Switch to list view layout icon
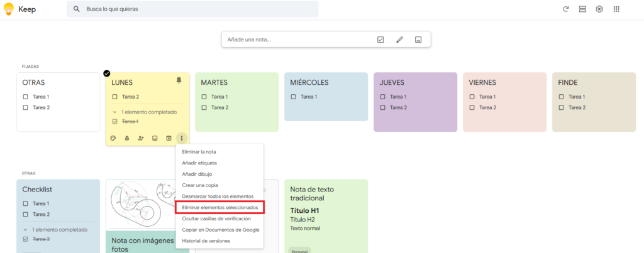Image resolution: width=644 pixels, height=253 pixels. (582, 9)
